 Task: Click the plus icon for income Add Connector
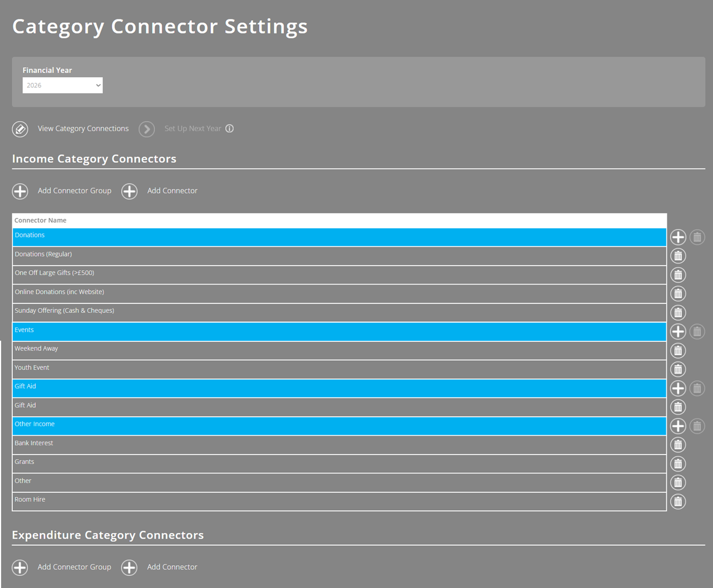(x=130, y=191)
